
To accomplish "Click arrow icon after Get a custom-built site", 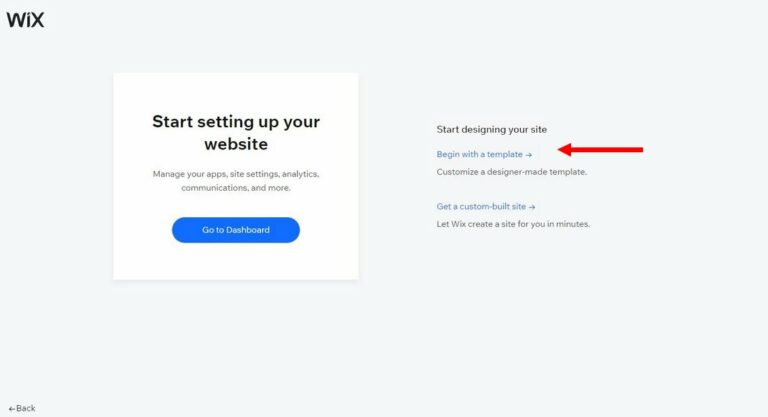I will click(x=532, y=207).
